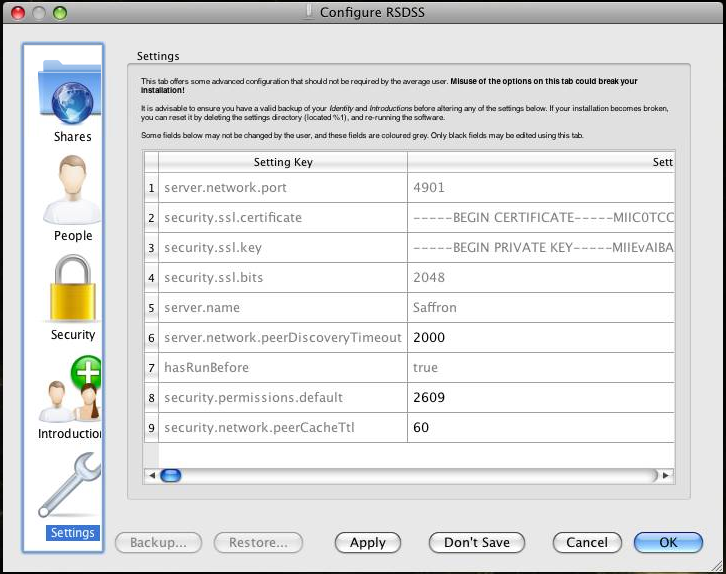Screen dimensions: 726x574
Task: Click the Setting Key column header
Action: point(283,162)
